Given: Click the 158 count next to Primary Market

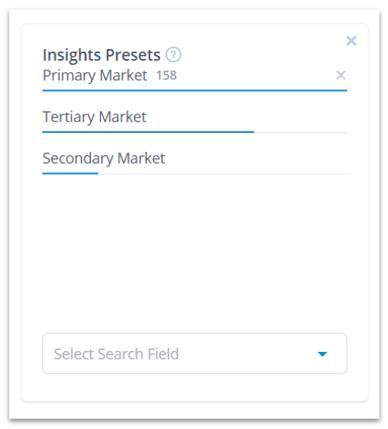Looking at the screenshot, I should 167,76.
